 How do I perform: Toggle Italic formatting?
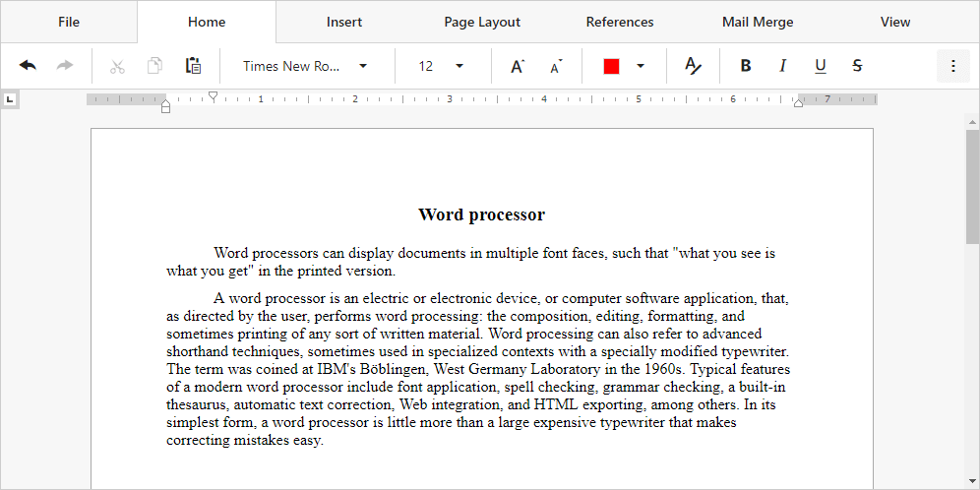click(x=782, y=66)
